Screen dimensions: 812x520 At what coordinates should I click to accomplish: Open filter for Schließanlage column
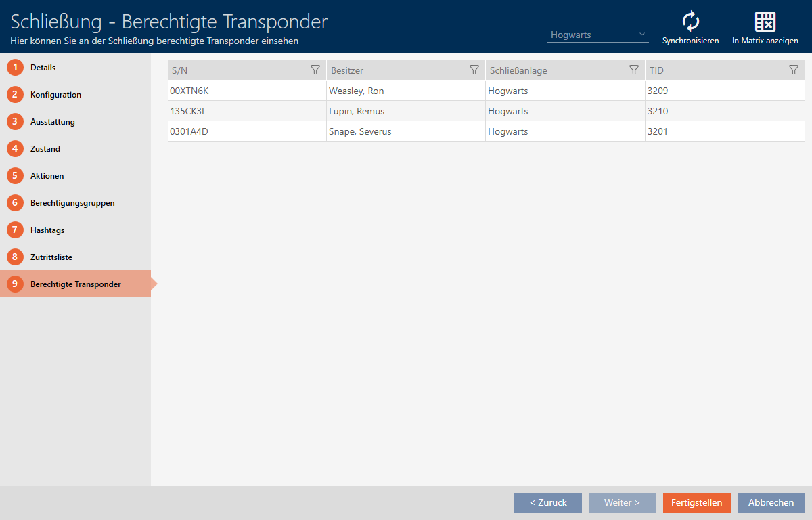pos(634,70)
